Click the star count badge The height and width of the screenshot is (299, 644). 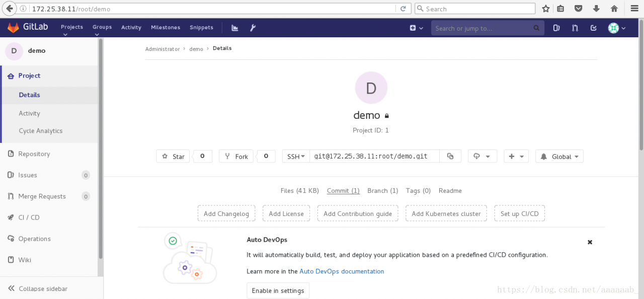(203, 156)
